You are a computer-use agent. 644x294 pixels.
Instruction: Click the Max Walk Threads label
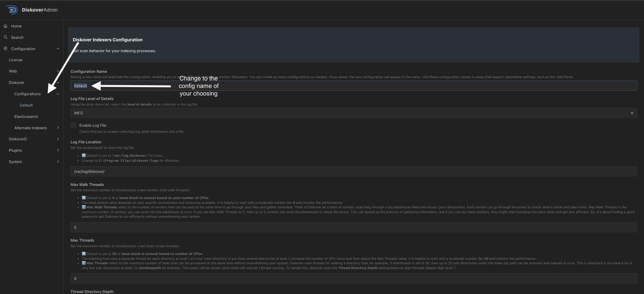point(87,184)
